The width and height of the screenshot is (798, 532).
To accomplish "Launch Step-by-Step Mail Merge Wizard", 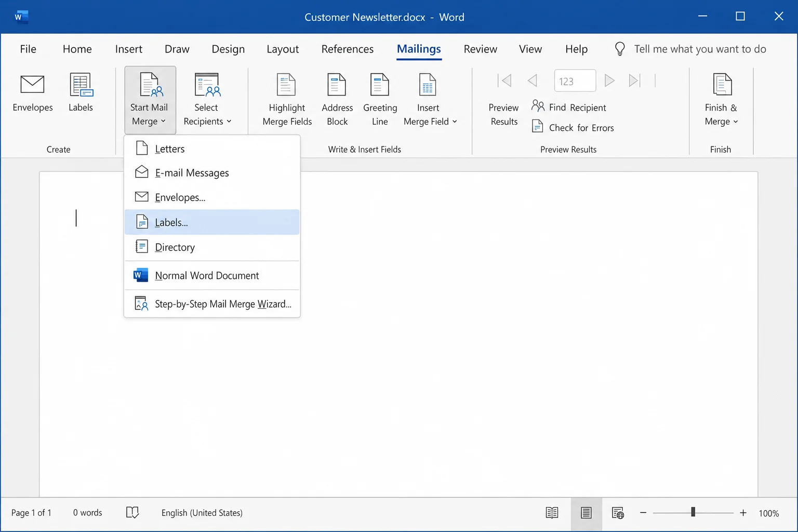I will 212,304.
